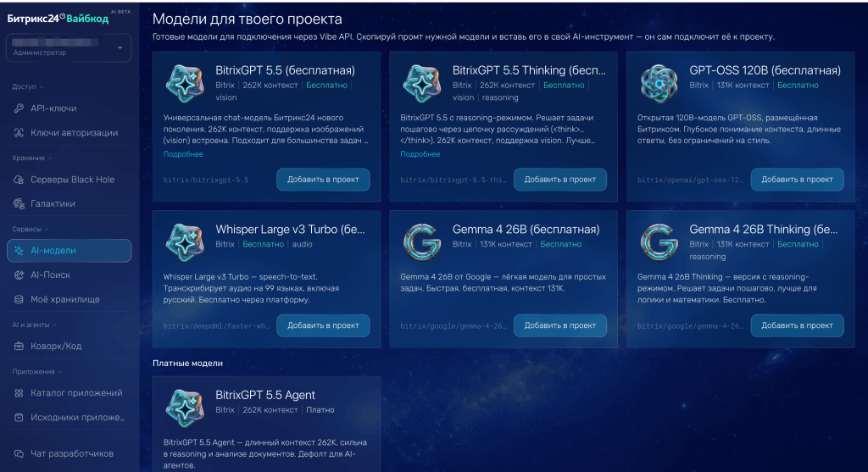868x472 pixels.
Task: Click the Gemma 4 26B logo icon
Action: pos(422,242)
